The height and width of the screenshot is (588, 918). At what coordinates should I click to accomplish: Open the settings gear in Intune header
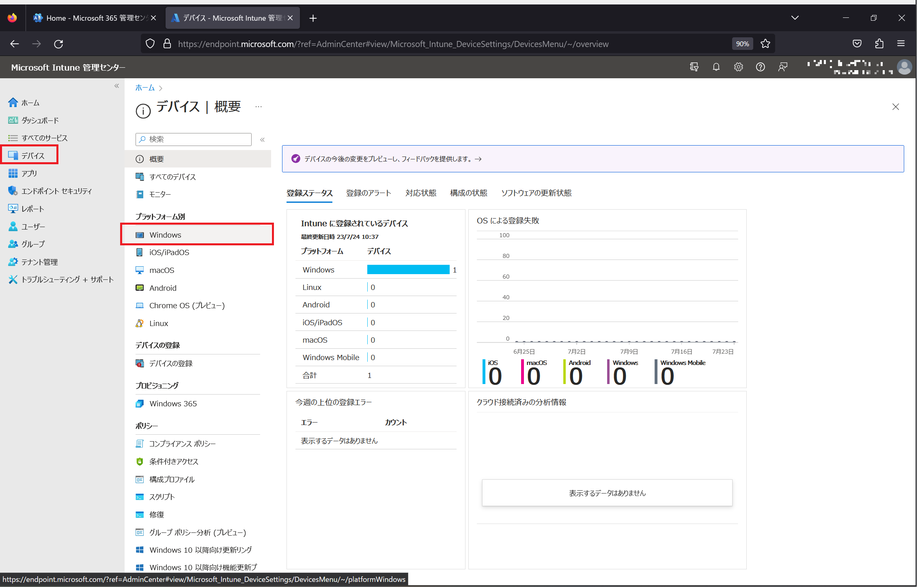point(739,67)
